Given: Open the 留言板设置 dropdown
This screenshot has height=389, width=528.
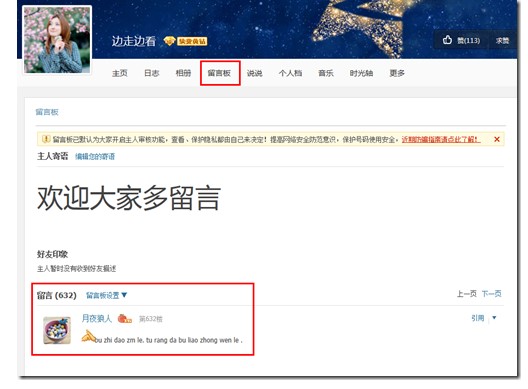Looking at the screenshot, I should (106, 295).
